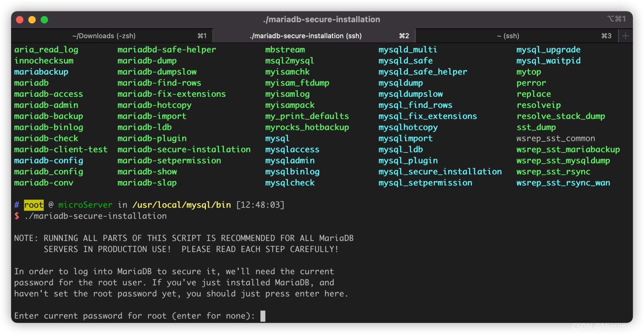
Task: Click mbstream entry
Action: pos(285,50)
